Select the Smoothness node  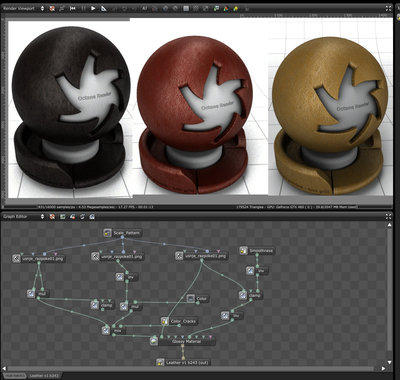[x=257, y=251]
